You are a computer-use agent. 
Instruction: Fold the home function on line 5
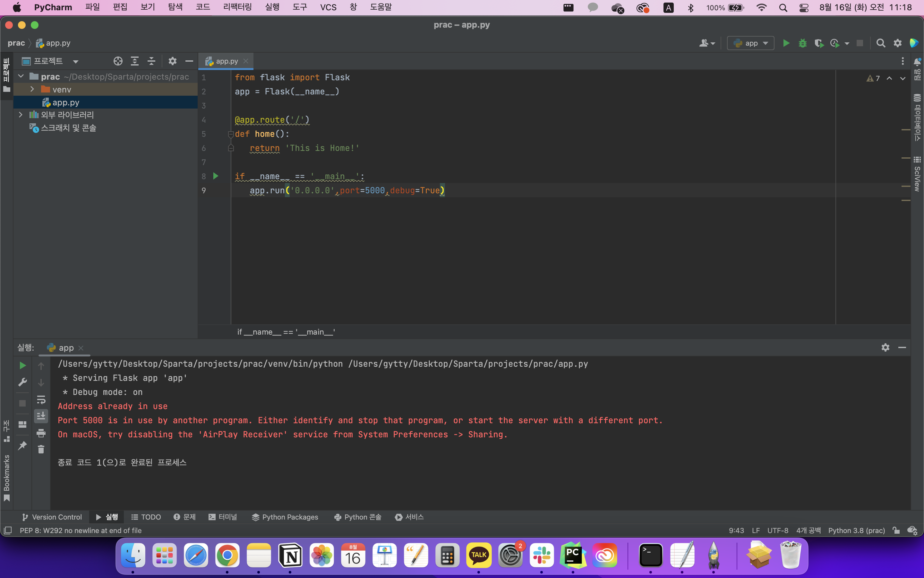[x=231, y=134]
